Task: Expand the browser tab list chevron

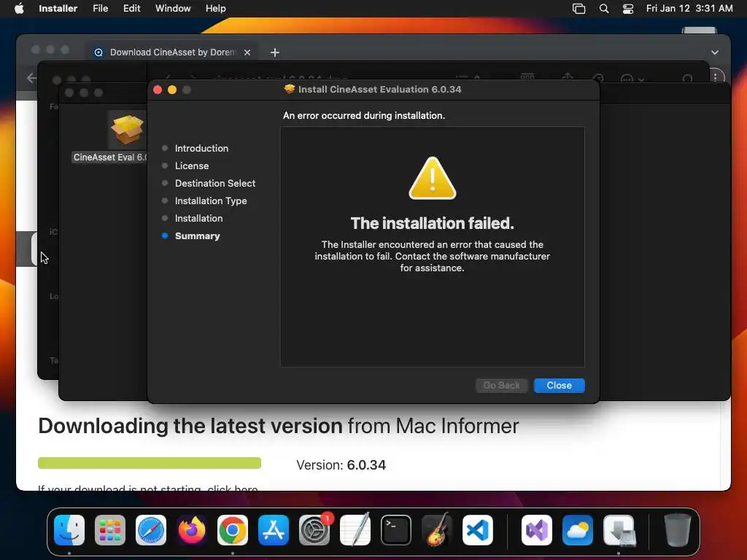Action: pyautogui.click(x=715, y=52)
